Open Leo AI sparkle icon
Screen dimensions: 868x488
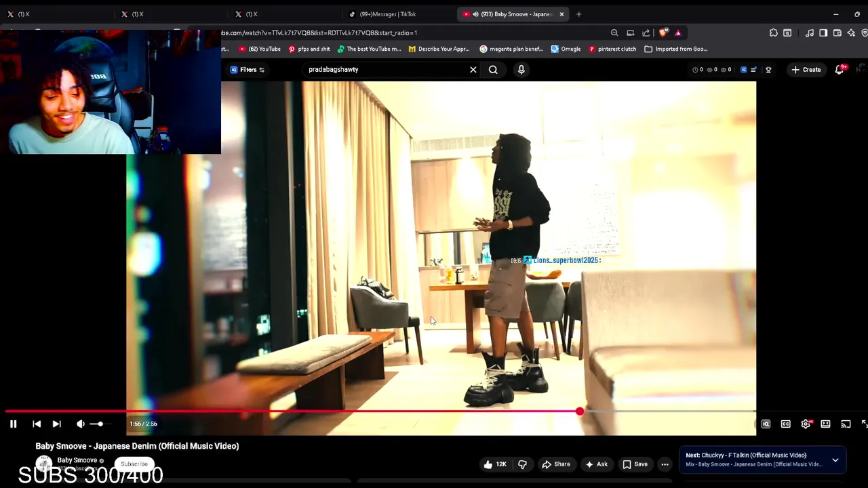(x=851, y=33)
